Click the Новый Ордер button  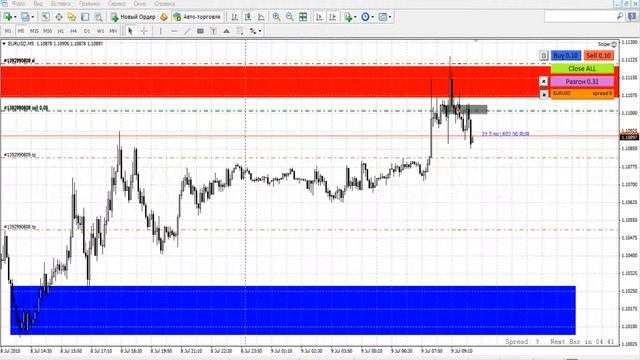[x=133, y=17]
